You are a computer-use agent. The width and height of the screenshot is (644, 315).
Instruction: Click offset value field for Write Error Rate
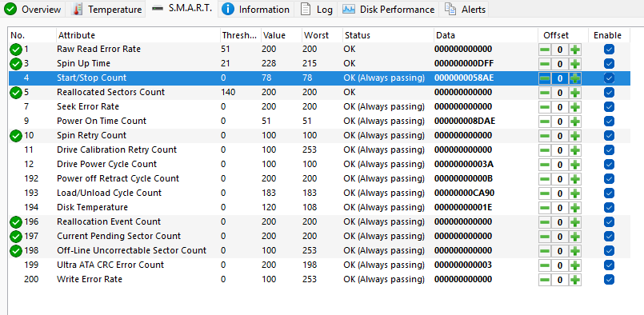(560, 280)
